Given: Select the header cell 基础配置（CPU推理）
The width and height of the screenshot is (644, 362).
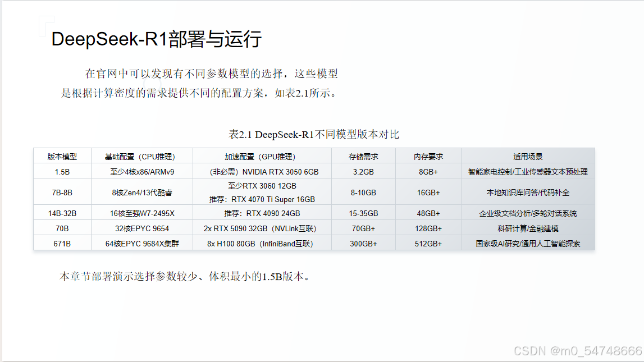Looking at the screenshot, I should point(141,157).
